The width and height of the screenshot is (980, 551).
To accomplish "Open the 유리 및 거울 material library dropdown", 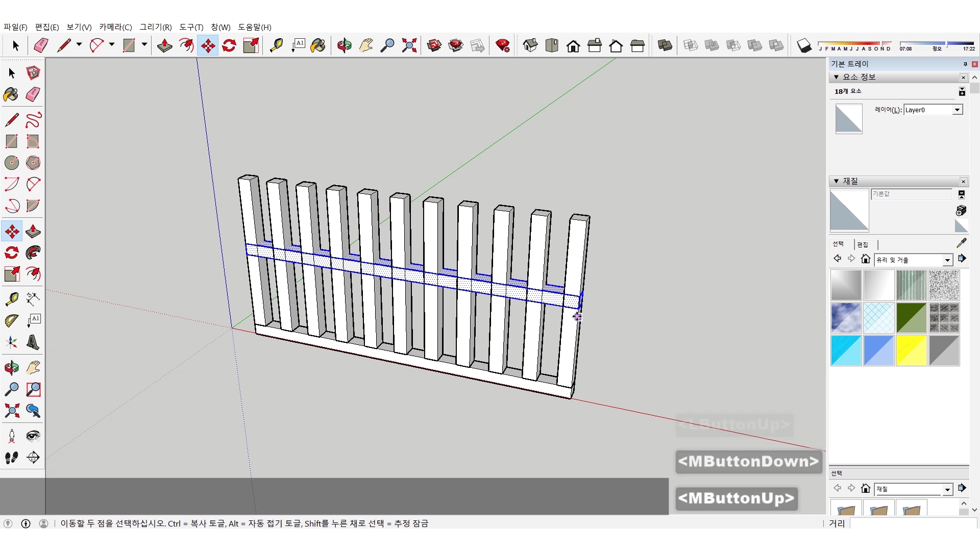I will [x=947, y=260].
